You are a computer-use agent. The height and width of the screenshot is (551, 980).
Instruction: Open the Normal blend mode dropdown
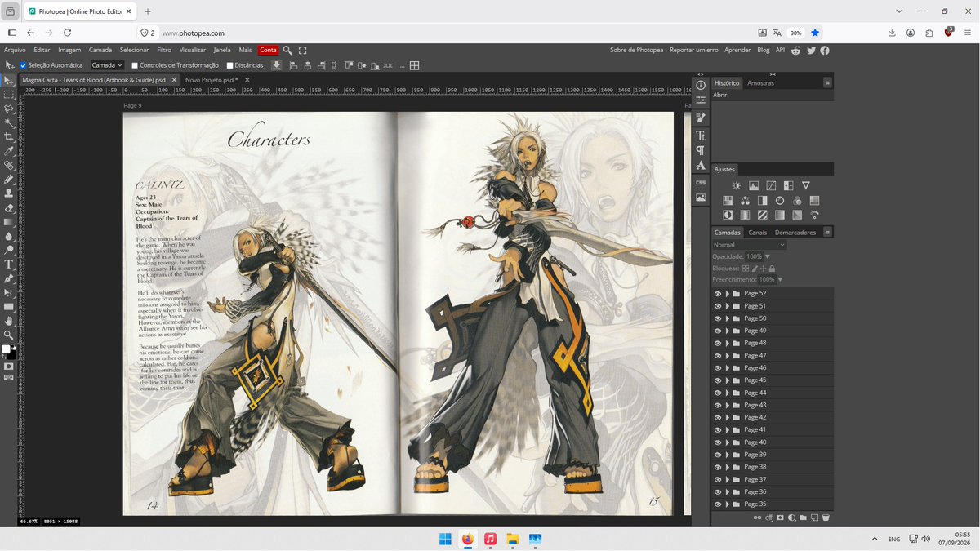[750, 245]
